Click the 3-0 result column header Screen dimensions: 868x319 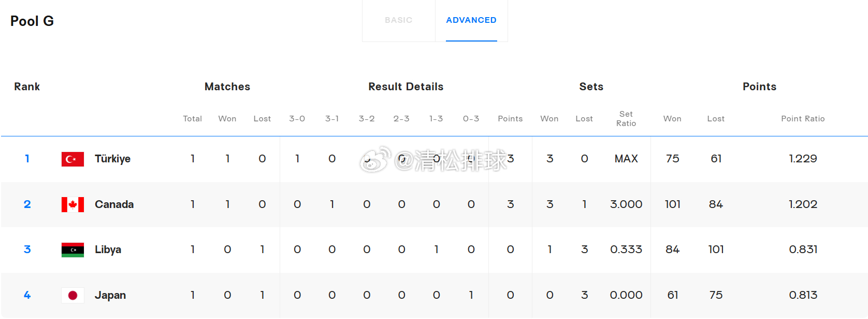(x=297, y=119)
